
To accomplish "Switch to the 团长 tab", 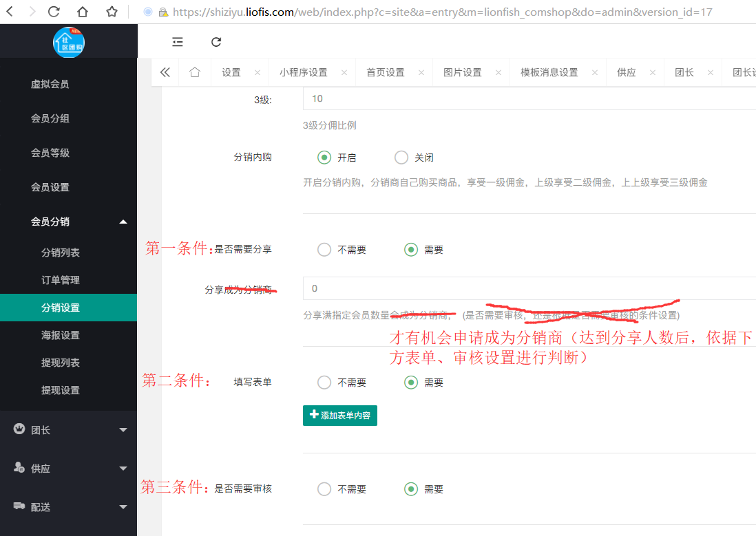I will (684, 72).
